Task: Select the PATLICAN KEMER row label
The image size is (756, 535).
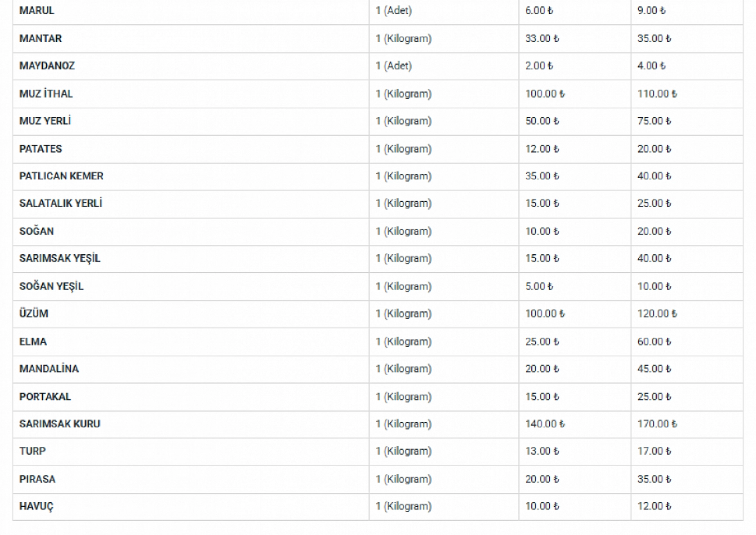Action: point(61,176)
